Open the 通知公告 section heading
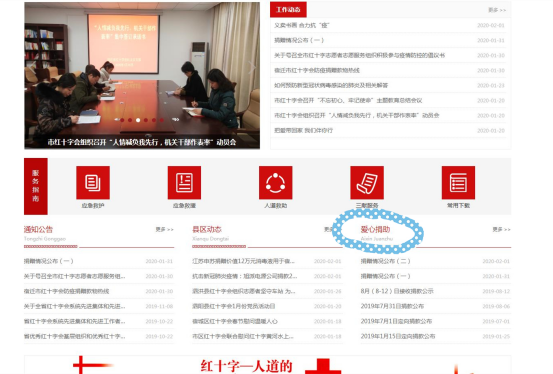 click(x=38, y=229)
